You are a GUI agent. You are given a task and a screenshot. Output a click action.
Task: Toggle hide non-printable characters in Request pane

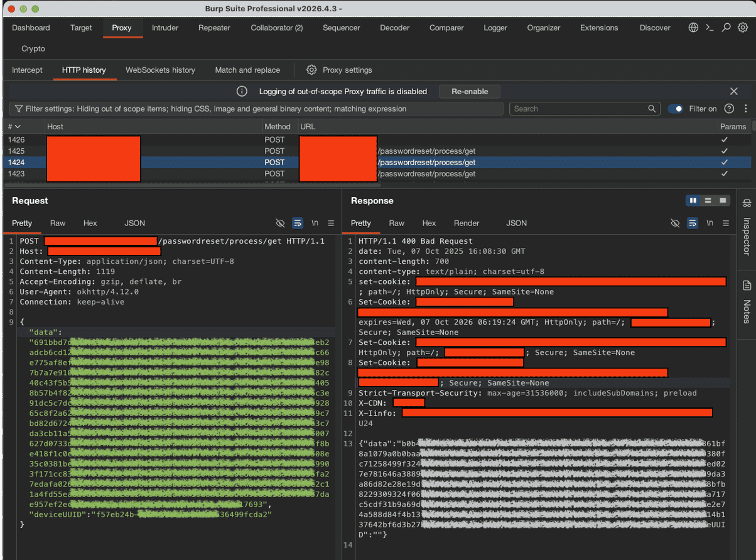[280, 223]
